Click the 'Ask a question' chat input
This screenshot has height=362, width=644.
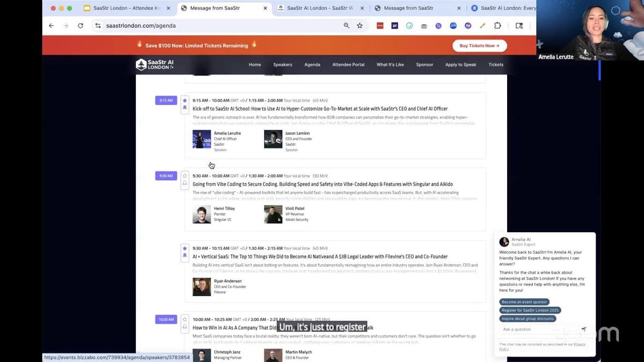(x=539, y=329)
